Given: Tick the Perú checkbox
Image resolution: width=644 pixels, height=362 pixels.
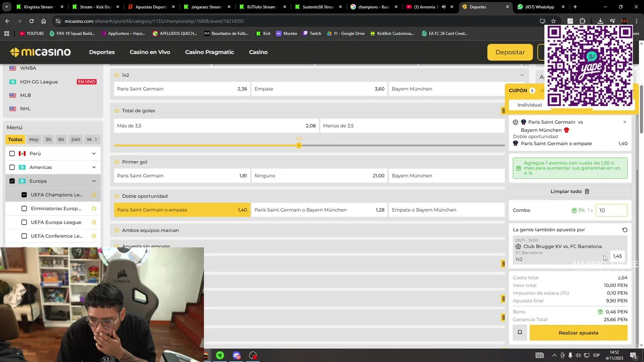Looking at the screenshot, I should pos(12,153).
